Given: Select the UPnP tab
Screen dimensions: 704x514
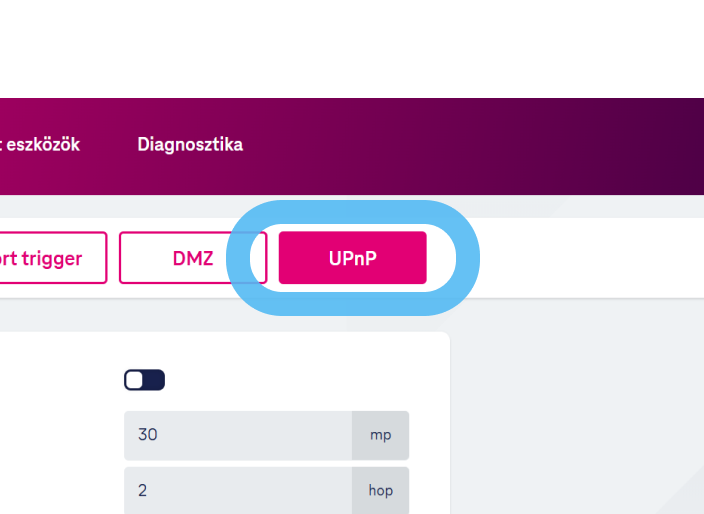Looking at the screenshot, I should click(x=352, y=258).
